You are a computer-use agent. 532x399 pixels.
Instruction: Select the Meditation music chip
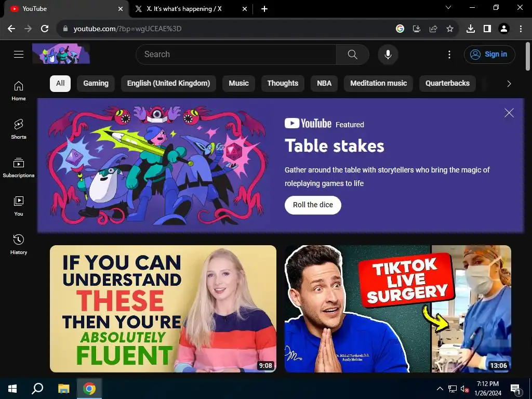[378, 84]
